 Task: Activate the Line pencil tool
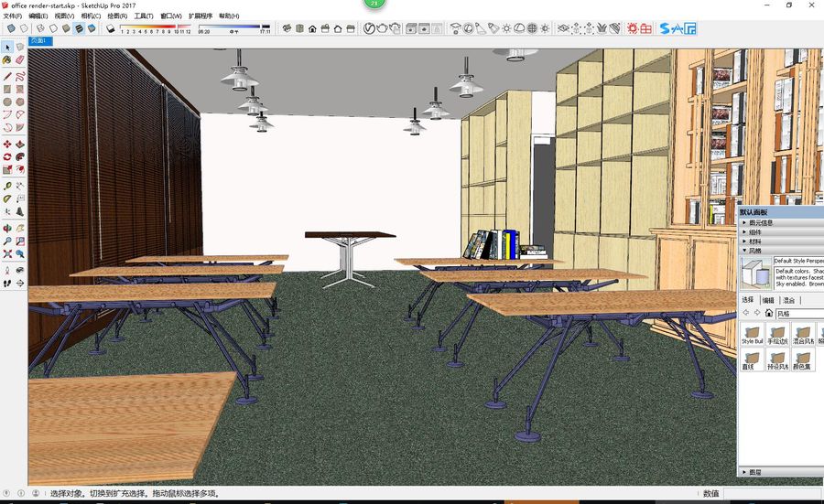[7, 77]
